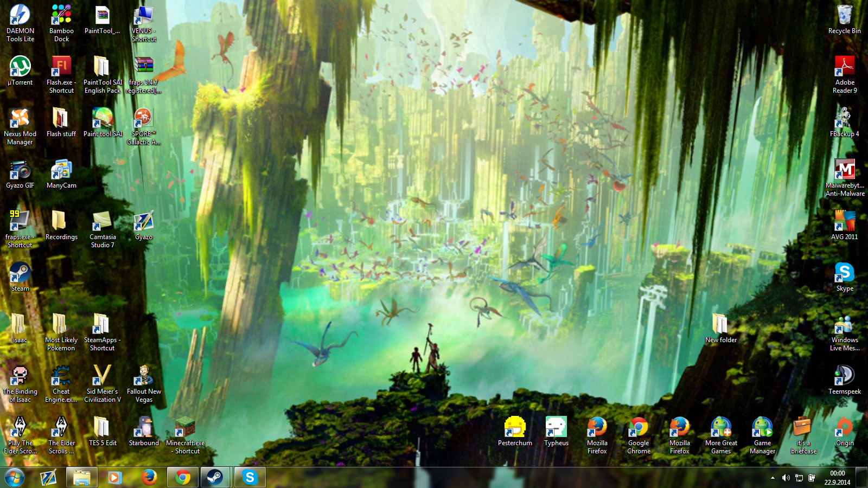Launch Adobe Reader 9

tap(845, 75)
